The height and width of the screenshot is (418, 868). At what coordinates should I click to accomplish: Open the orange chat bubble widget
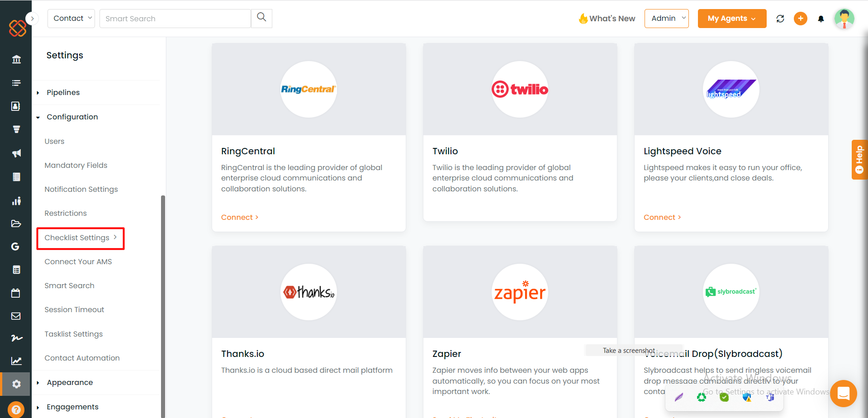(844, 394)
